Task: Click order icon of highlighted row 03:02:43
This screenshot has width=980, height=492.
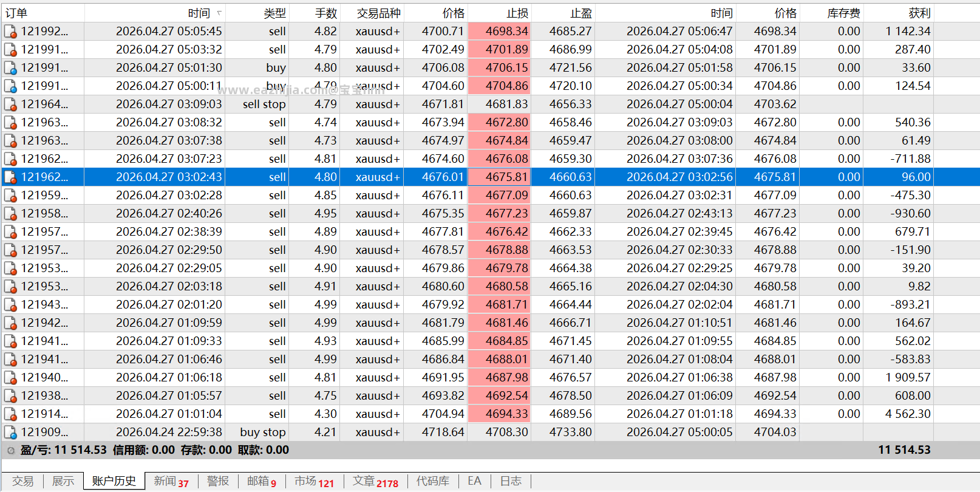Action: [x=10, y=177]
